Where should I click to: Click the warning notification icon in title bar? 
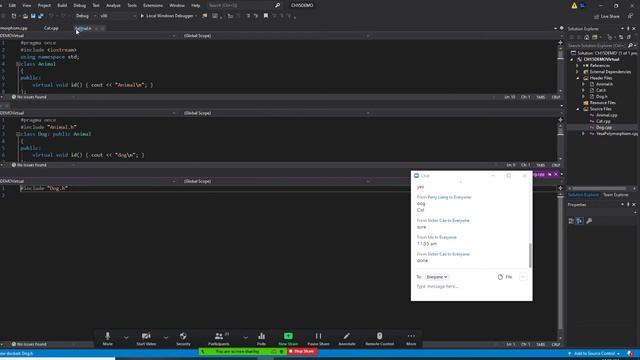coord(574,6)
